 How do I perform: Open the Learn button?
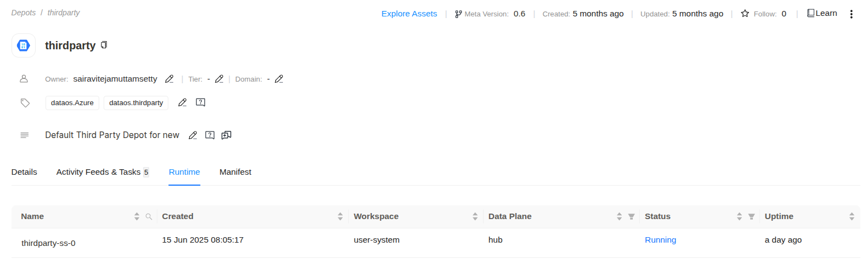[822, 13]
